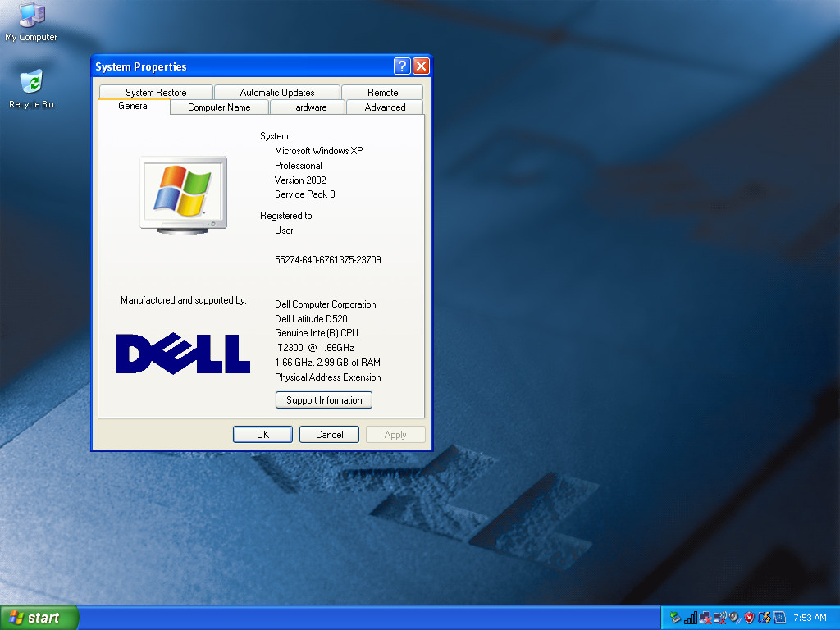Switch to the Automatic Updates tab
Image resolution: width=840 pixels, height=630 pixels.
click(277, 92)
